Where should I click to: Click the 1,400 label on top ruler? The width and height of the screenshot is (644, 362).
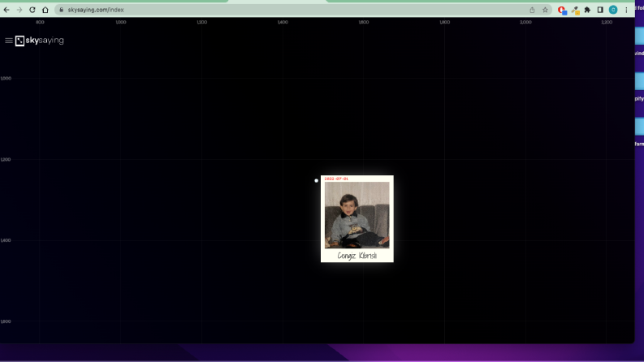click(x=283, y=22)
